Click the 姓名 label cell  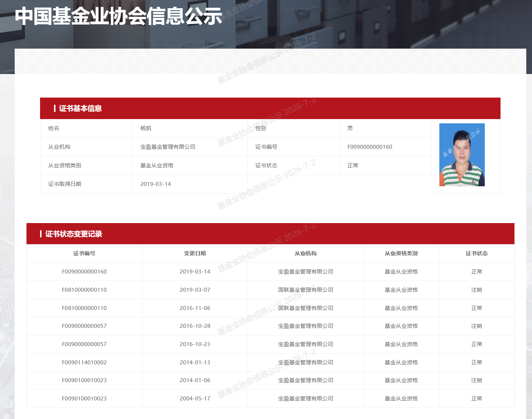[86, 128]
